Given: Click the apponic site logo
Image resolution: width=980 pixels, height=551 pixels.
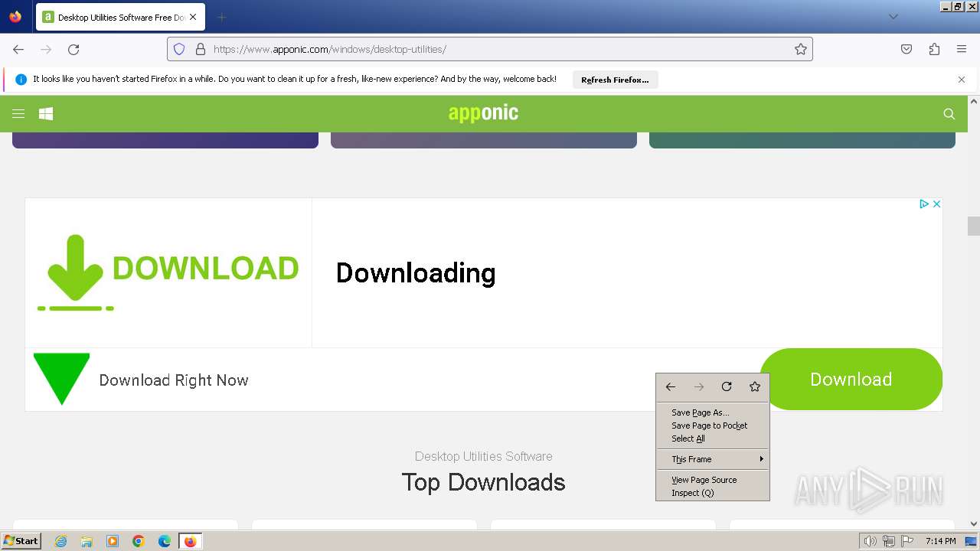Looking at the screenshot, I should 483,113.
